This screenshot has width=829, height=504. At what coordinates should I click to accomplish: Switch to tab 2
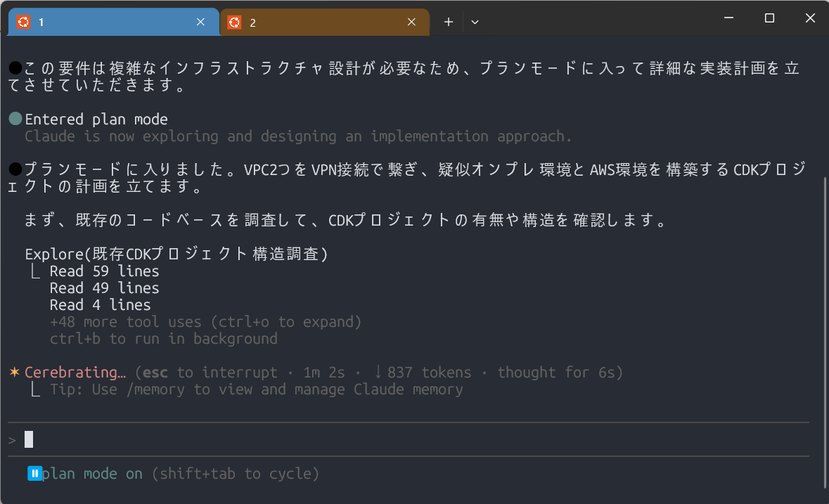point(316,22)
